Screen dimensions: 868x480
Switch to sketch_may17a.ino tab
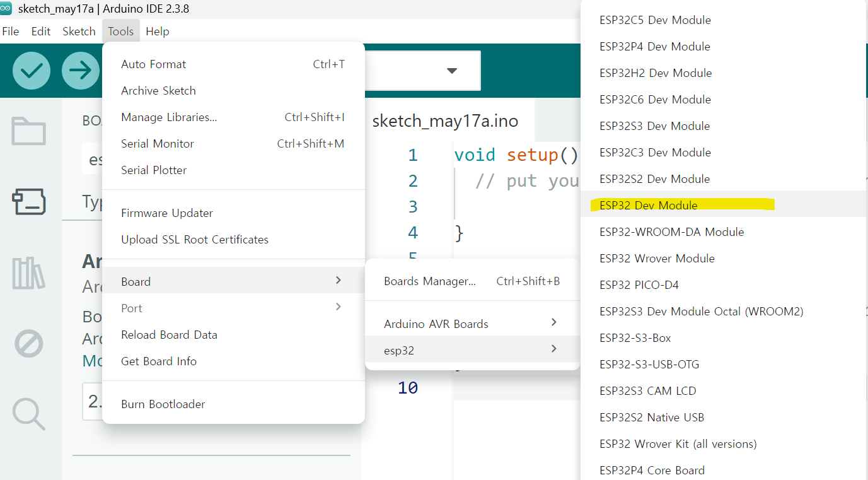[445, 121]
